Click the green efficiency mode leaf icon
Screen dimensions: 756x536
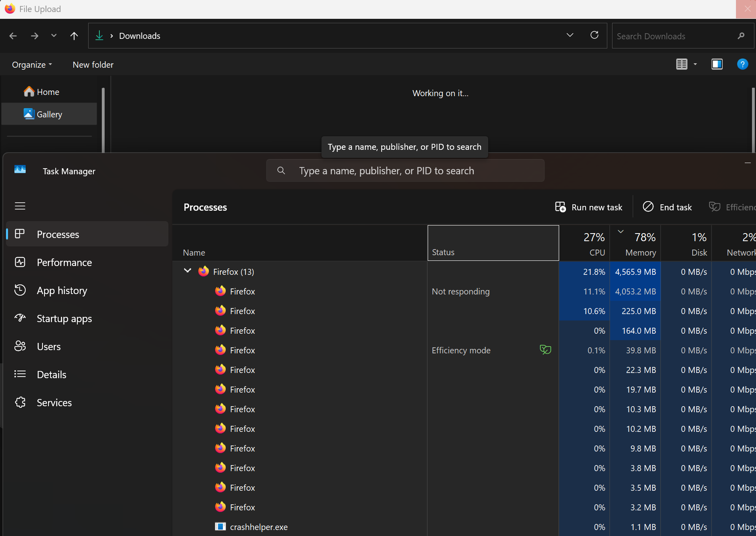coord(546,350)
